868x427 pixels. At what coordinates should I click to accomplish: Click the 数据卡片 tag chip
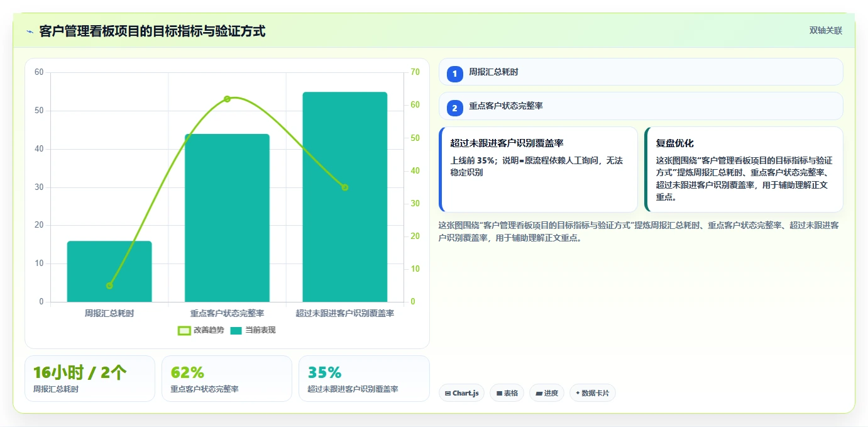[592, 393]
